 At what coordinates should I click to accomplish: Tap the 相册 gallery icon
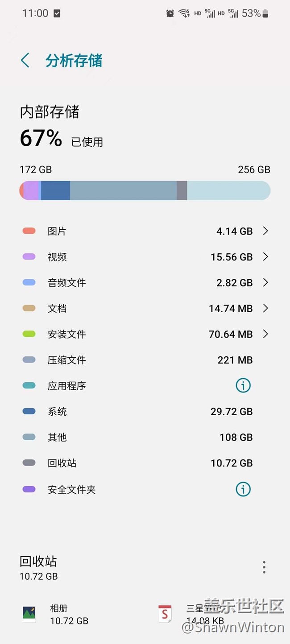click(x=29, y=614)
